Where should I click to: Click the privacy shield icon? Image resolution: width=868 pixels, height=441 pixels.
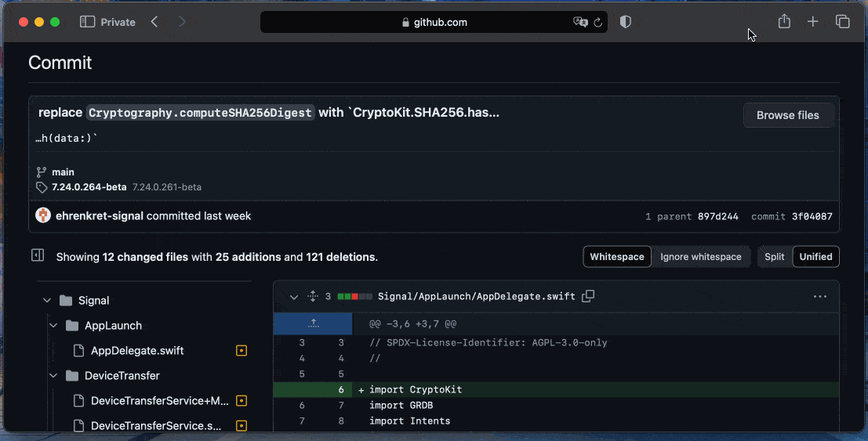coord(625,22)
